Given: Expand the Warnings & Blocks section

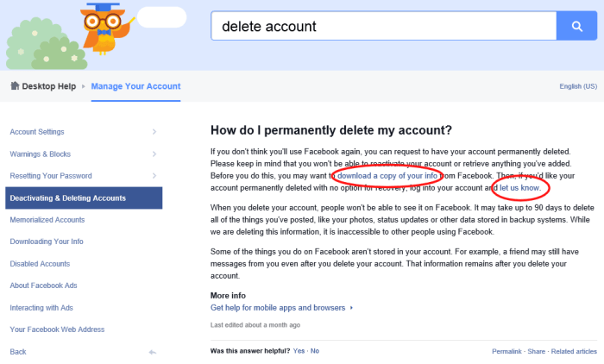Looking at the screenshot, I should point(154,154).
